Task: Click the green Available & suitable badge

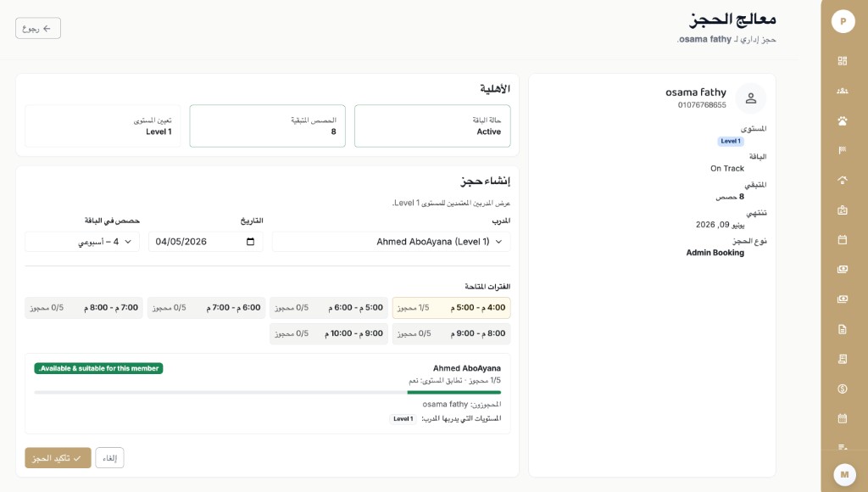Action: 98,368
